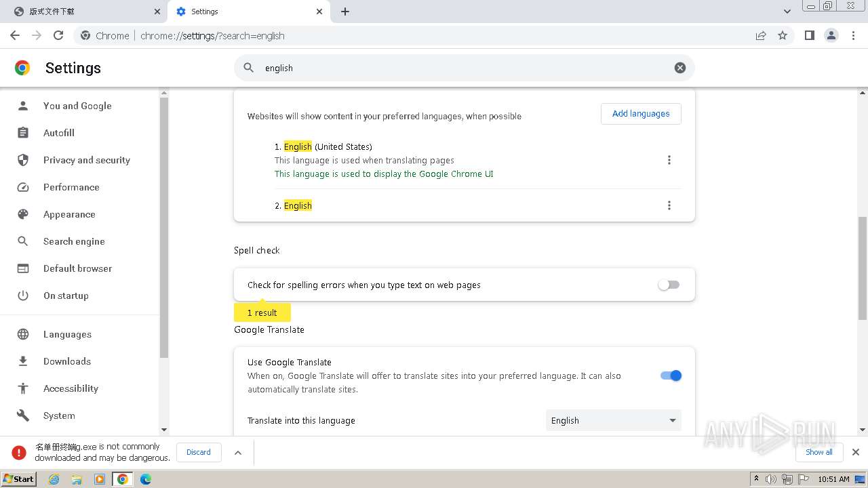The image size is (868, 488).
Task: Enable the spell check toggle
Action: point(669,285)
